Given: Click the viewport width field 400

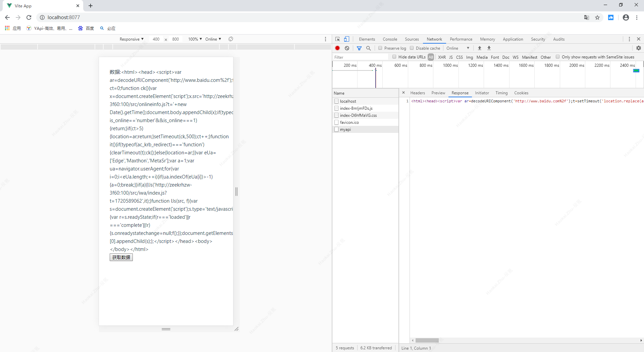Looking at the screenshot, I should tap(156, 39).
